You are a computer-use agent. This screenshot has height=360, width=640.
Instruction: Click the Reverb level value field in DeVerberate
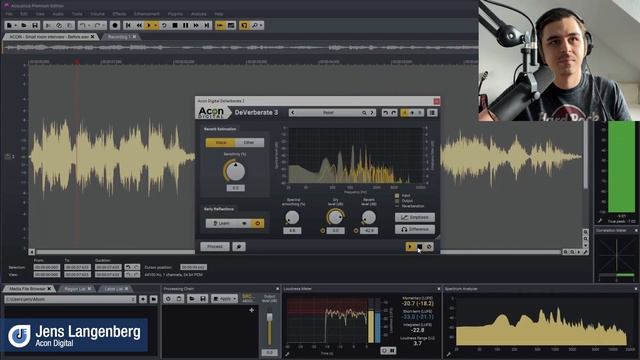pos(369,231)
